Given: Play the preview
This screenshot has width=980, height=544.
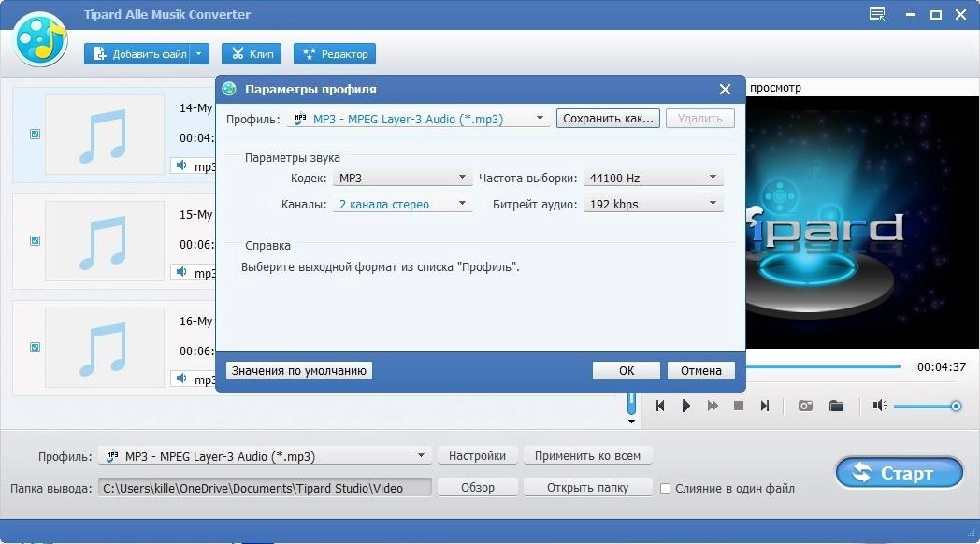Looking at the screenshot, I should point(685,406).
